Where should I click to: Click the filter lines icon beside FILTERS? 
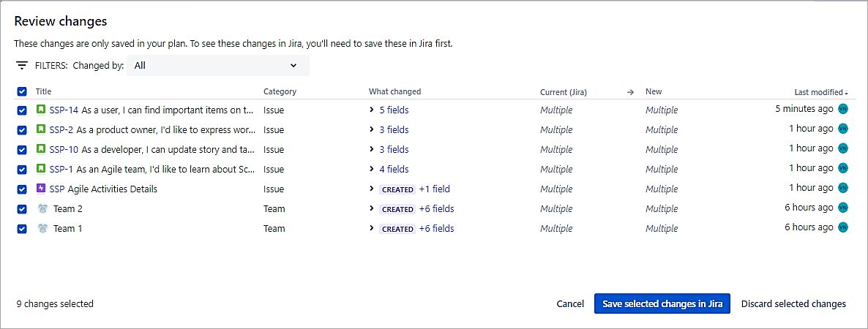(22, 65)
